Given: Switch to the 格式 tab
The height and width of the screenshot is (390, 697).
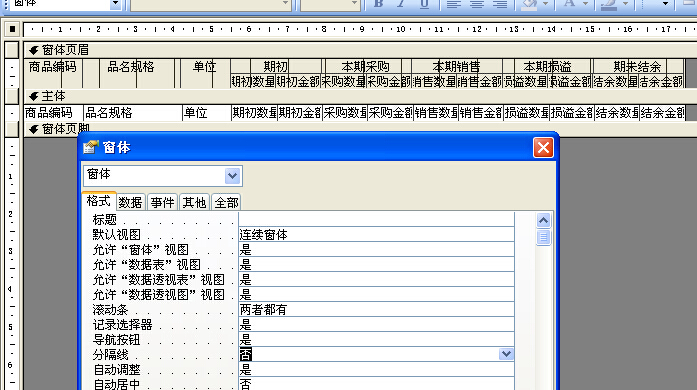Looking at the screenshot, I should coord(99,201).
